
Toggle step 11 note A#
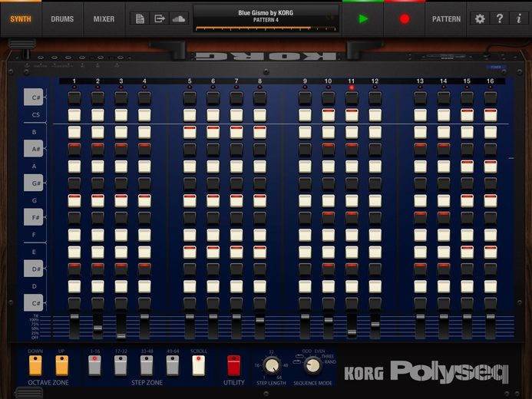click(x=352, y=149)
